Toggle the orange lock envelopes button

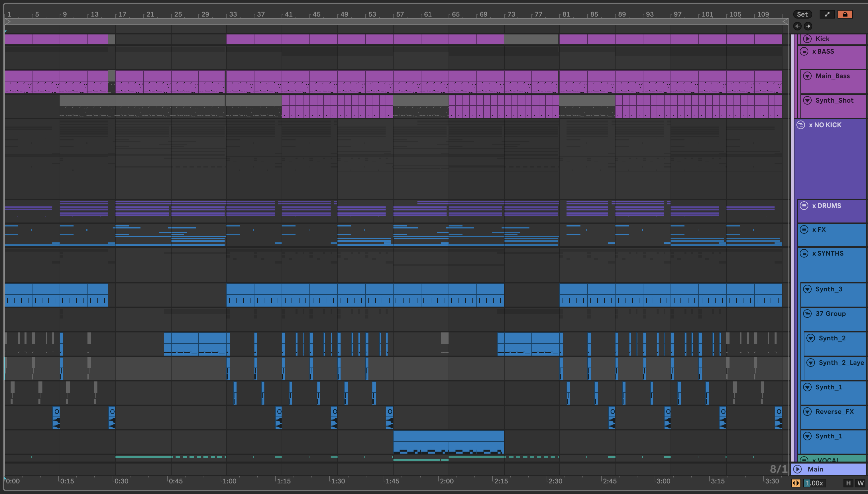[845, 14]
